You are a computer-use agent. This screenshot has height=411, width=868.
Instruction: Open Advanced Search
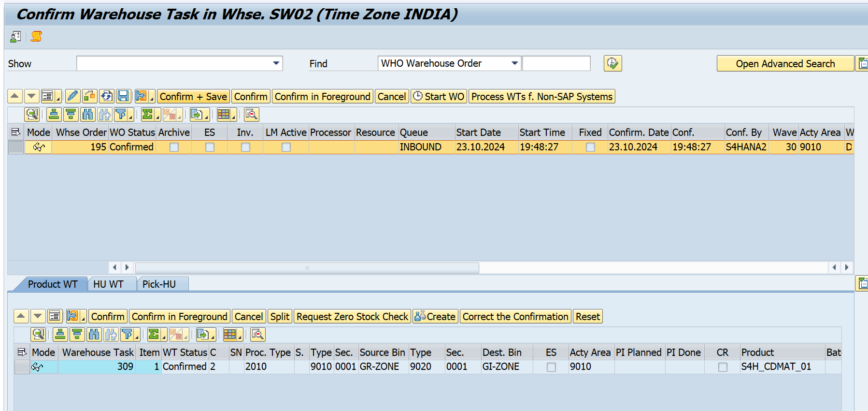pyautogui.click(x=785, y=63)
